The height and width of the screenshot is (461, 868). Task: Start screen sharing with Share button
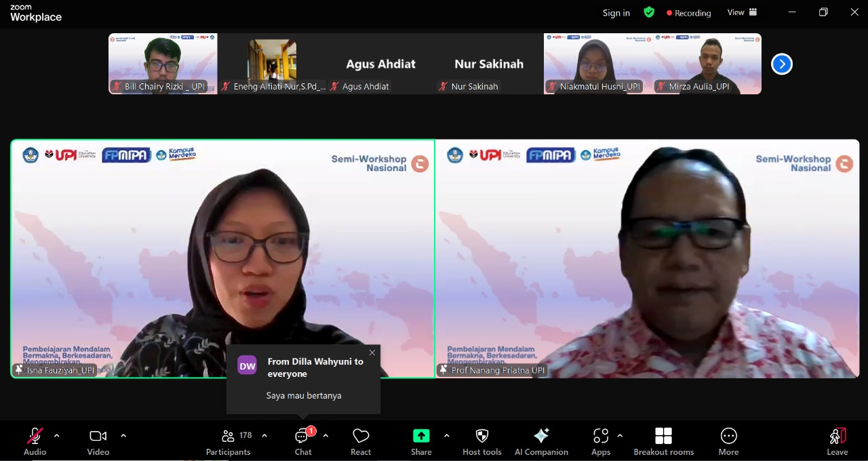[421, 441]
